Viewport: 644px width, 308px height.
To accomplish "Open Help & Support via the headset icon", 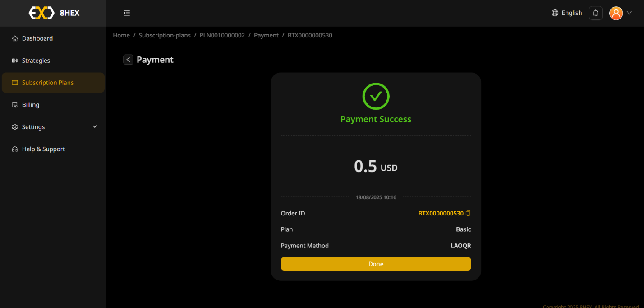I will (14, 149).
